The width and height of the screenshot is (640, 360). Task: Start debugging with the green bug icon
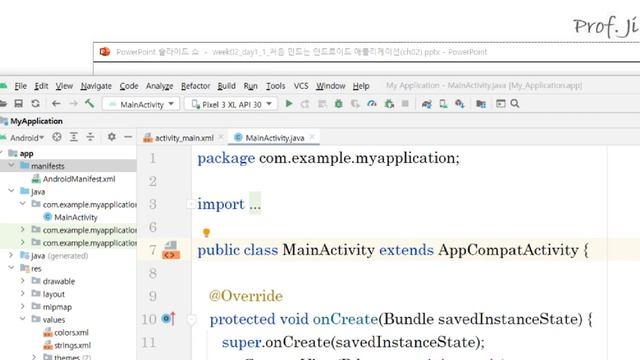tap(338, 104)
